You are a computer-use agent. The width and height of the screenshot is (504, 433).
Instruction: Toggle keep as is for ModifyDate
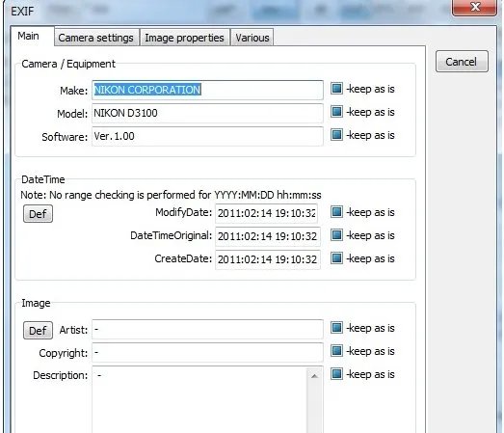click(x=336, y=211)
